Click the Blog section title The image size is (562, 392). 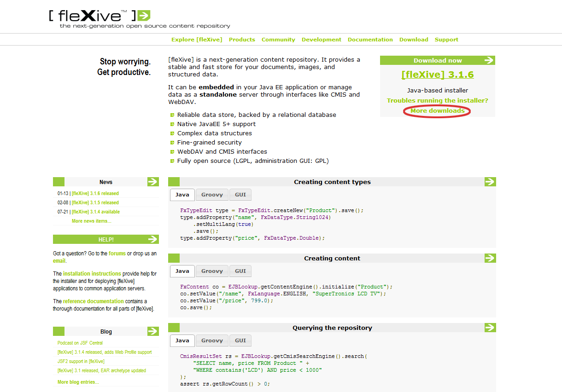(106, 332)
